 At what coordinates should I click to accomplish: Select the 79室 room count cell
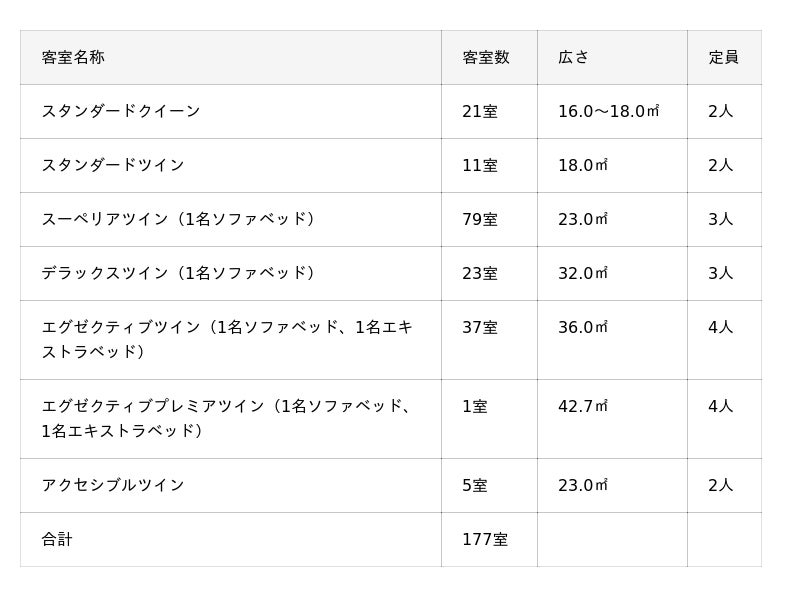(x=480, y=219)
